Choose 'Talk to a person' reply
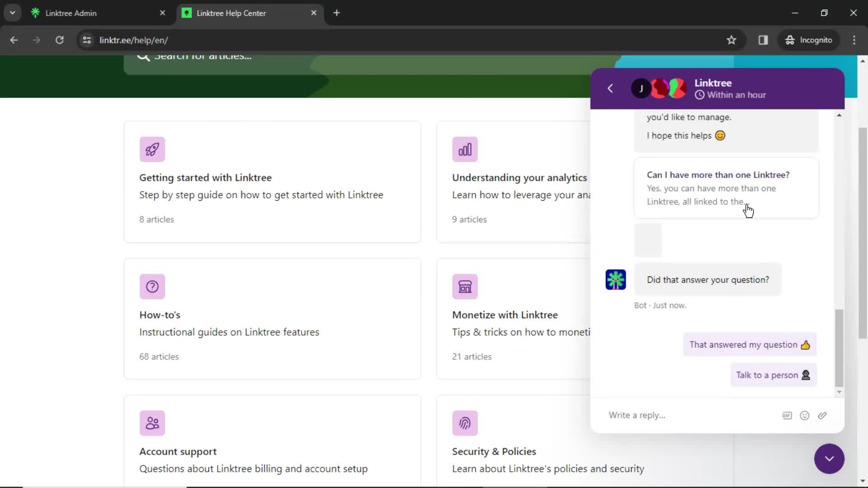This screenshot has width=868, height=488. click(x=773, y=375)
